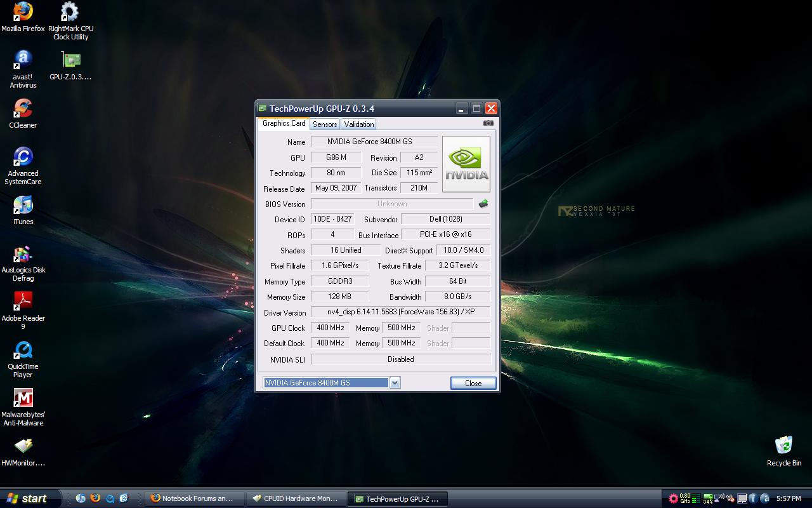This screenshot has height=508, width=812.
Task: Click the NVIDIA SLI field showing Disabled
Action: tap(401, 359)
